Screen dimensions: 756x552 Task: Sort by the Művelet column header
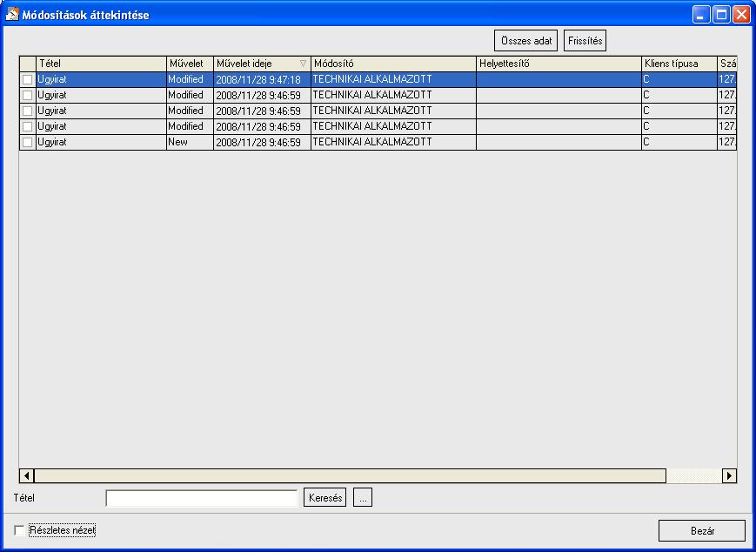[190, 64]
